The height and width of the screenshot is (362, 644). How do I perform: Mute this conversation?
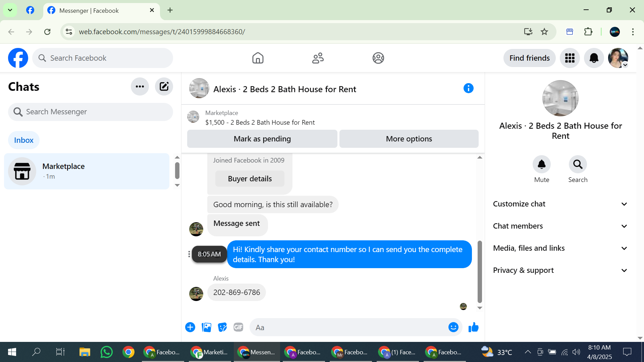541,165
